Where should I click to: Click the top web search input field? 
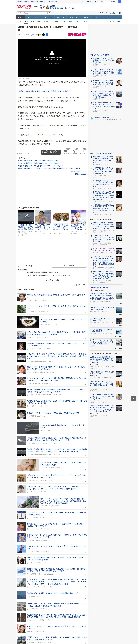click(x=104, y=2)
